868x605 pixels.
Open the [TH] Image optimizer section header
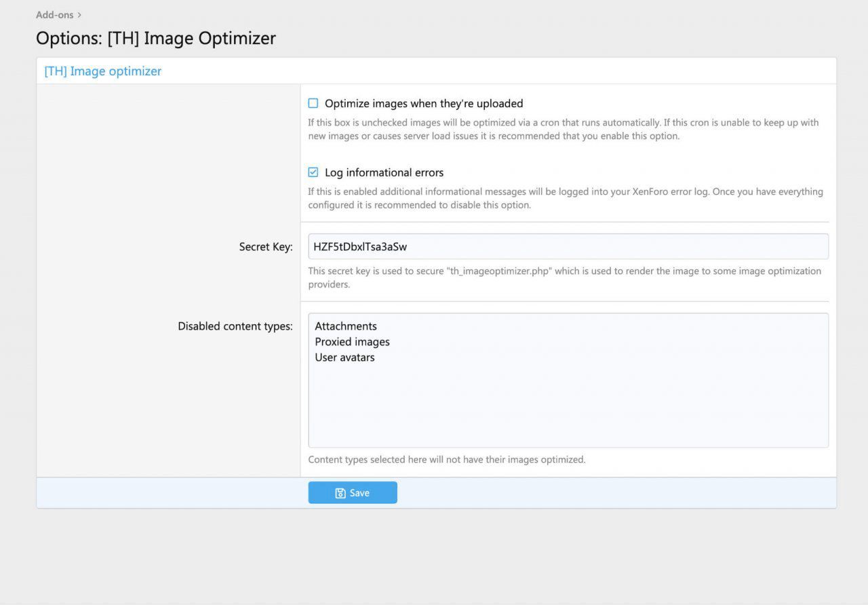[103, 71]
